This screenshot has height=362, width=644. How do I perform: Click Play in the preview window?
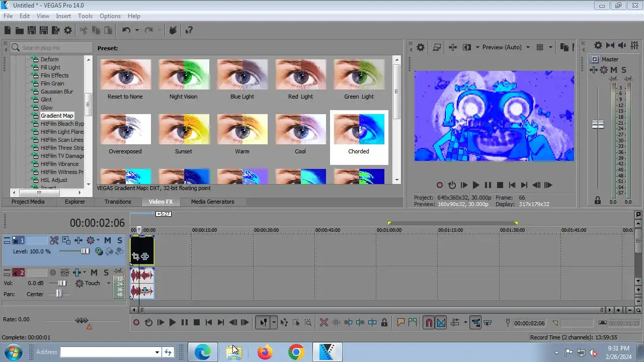476,185
